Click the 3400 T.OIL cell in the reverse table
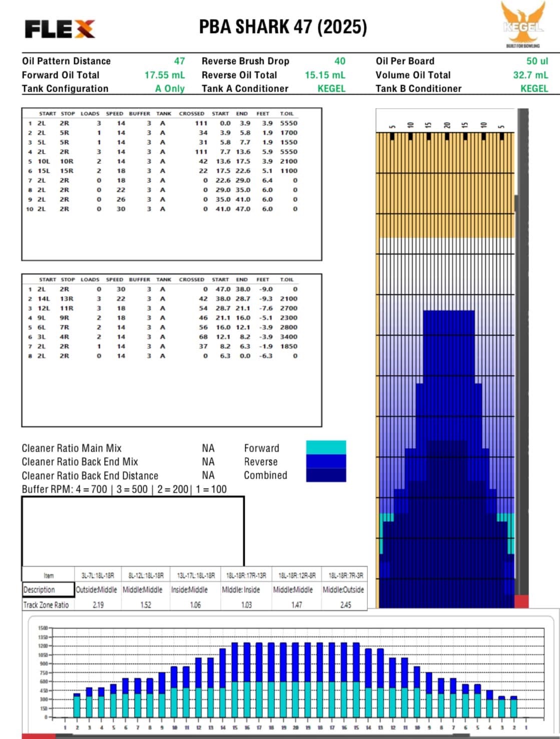 (289, 336)
